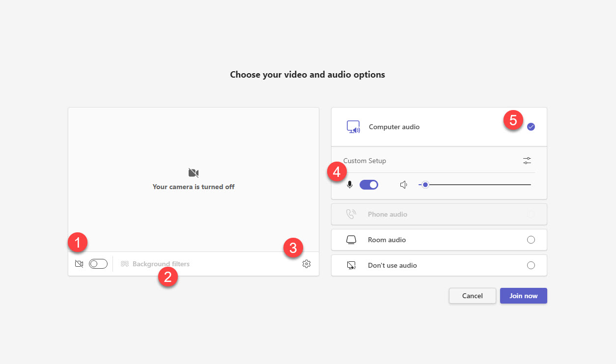Select the Computer audio checkmark
This screenshot has width=616, height=364.
531,127
